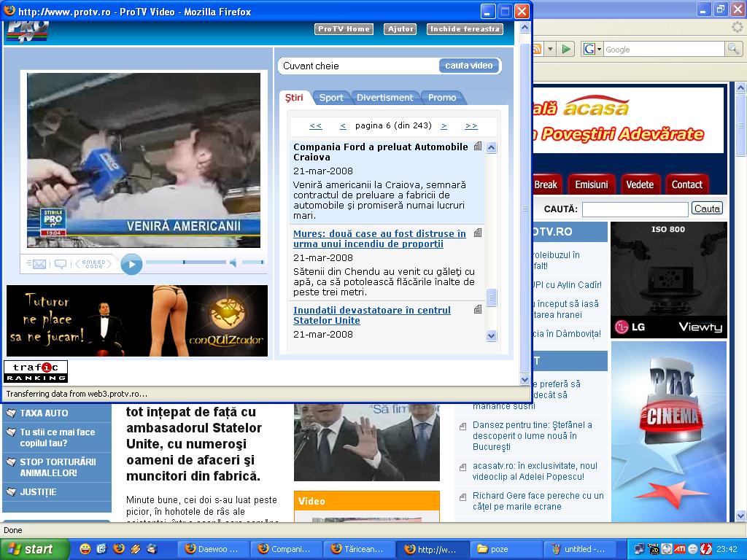The height and width of the screenshot is (560, 747).
Task: Click the conQUIZtador banner ad
Action: coord(137,321)
